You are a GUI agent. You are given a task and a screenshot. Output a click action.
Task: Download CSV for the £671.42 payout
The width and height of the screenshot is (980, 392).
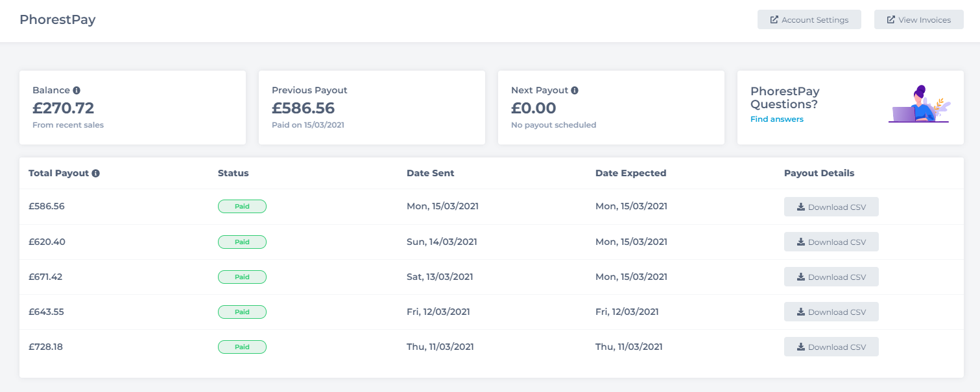tap(831, 277)
